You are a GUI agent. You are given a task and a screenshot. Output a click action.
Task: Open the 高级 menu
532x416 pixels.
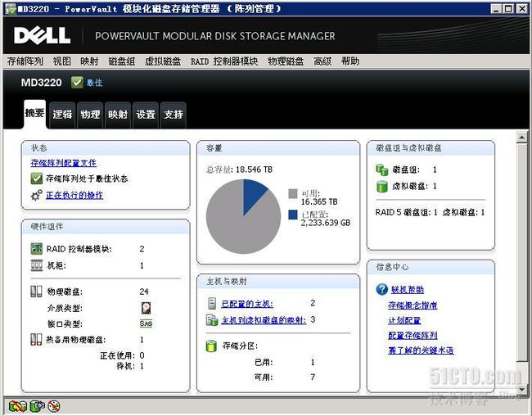coord(322,61)
